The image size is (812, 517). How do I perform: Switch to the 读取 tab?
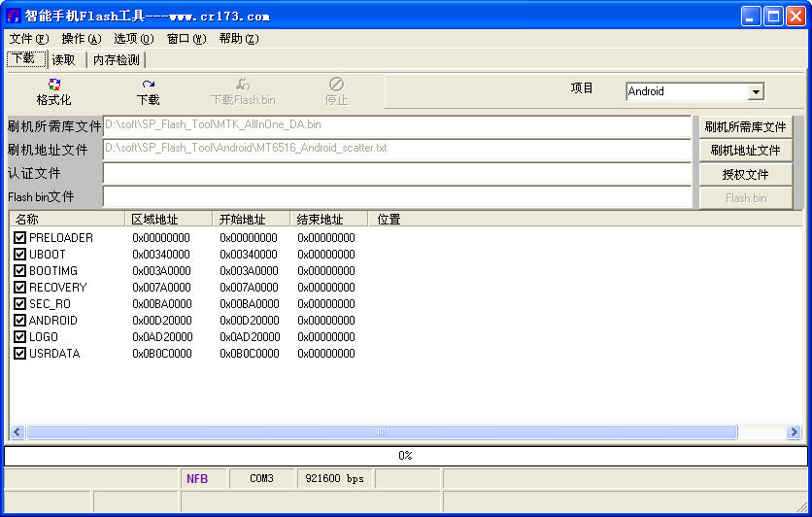(x=64, y=60)
